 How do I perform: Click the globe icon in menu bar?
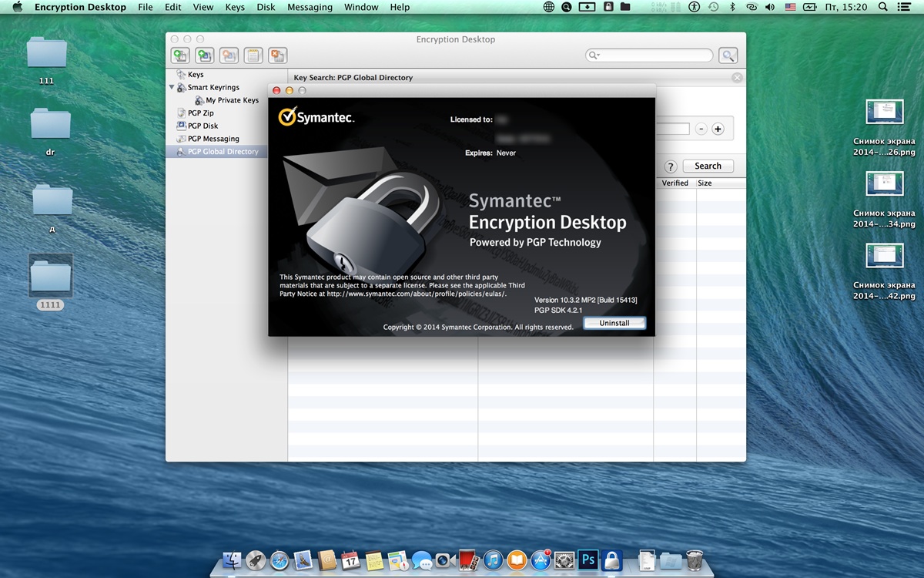click(x=549, y=7)
